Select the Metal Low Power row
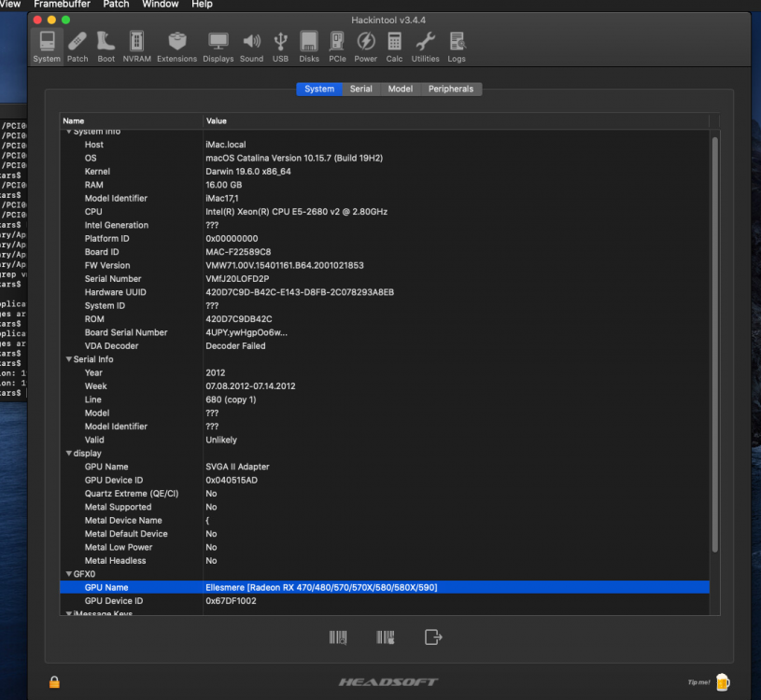This screenshot has height=700, width=761. coord(385,547)
